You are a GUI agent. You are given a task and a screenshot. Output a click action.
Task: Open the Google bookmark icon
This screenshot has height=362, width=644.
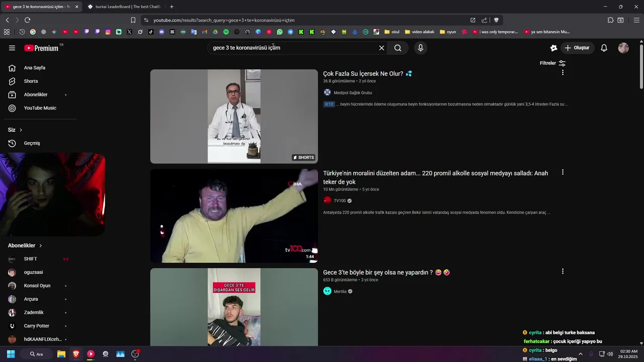click(x=33, y=32)
